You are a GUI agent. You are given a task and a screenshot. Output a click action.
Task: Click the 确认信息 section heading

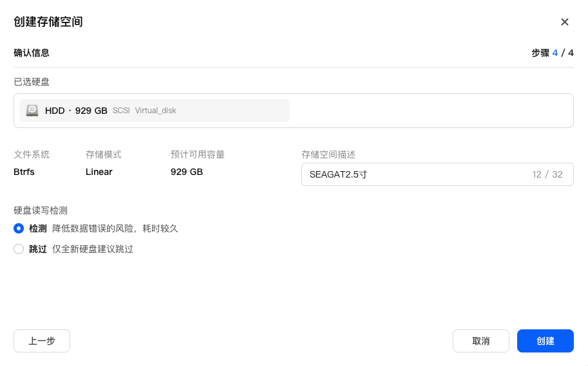(32, 53)
